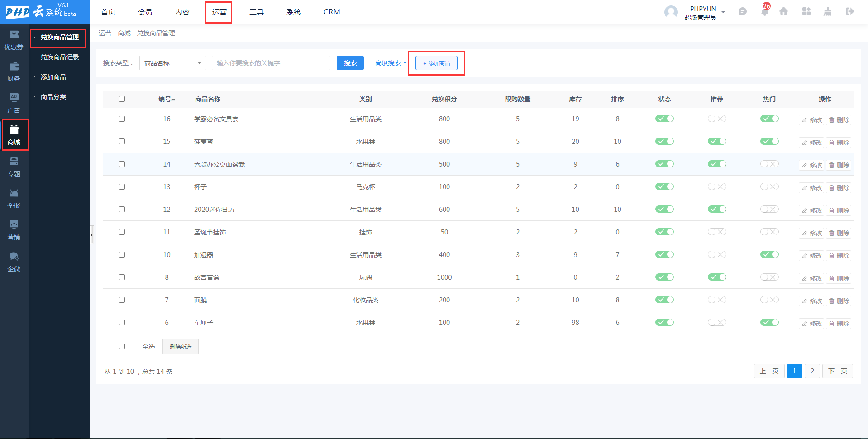The image size is (868, 439).
Task: Click the 删除所选 button
Action: pyautogui.click(x=181, y=347)
